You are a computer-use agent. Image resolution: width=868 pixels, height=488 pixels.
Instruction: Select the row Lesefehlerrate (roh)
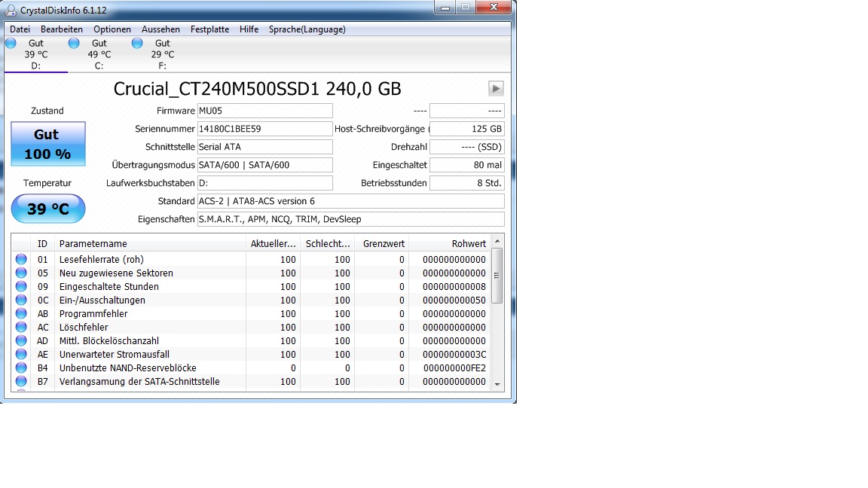tap(251, 259)
